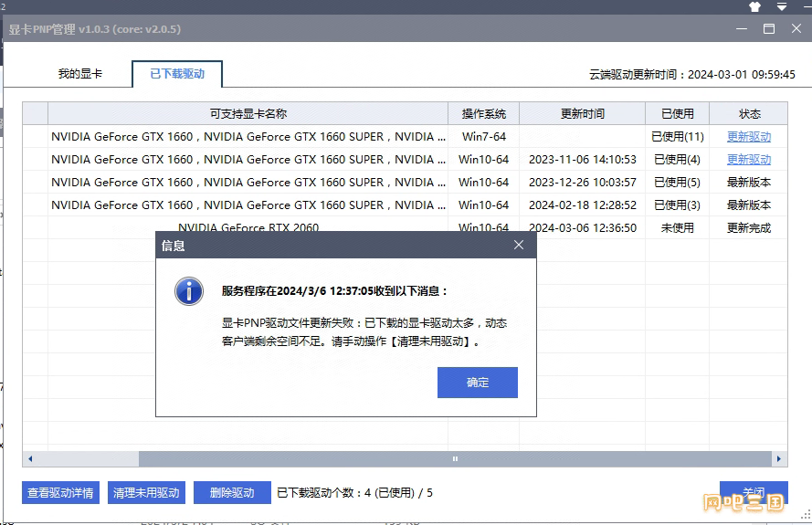This screenshot has width=812, height=525.
Task: Select the cell 2024-02-18 12:28:52
Action: click(x=582, y=205)
